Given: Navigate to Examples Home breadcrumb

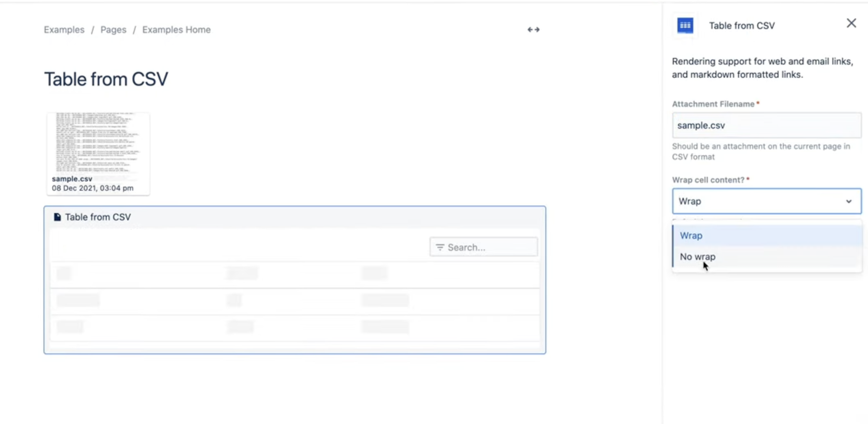Looking at the screenshot, I should (x=176, y=30).
